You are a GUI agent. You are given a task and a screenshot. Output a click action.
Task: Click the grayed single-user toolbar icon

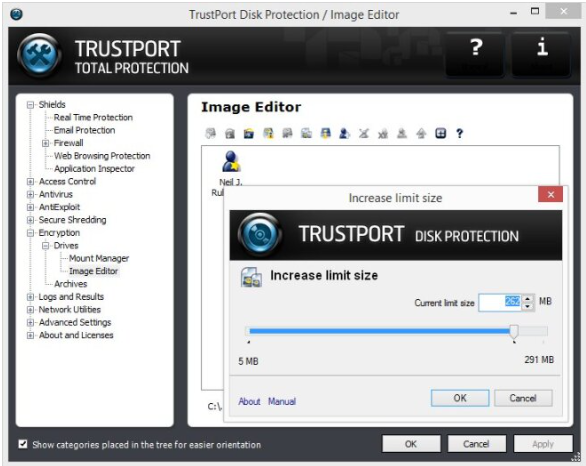pyautogui.click(x=402, y=133)
